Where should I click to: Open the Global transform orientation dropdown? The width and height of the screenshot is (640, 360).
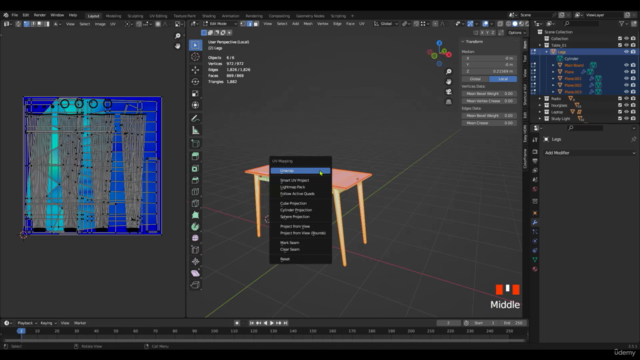point(386,24)
